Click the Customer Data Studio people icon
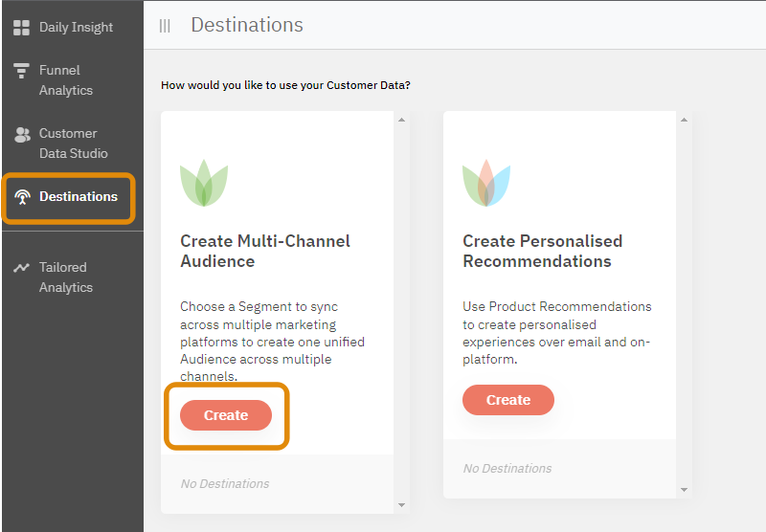 (x=22, y=134)
